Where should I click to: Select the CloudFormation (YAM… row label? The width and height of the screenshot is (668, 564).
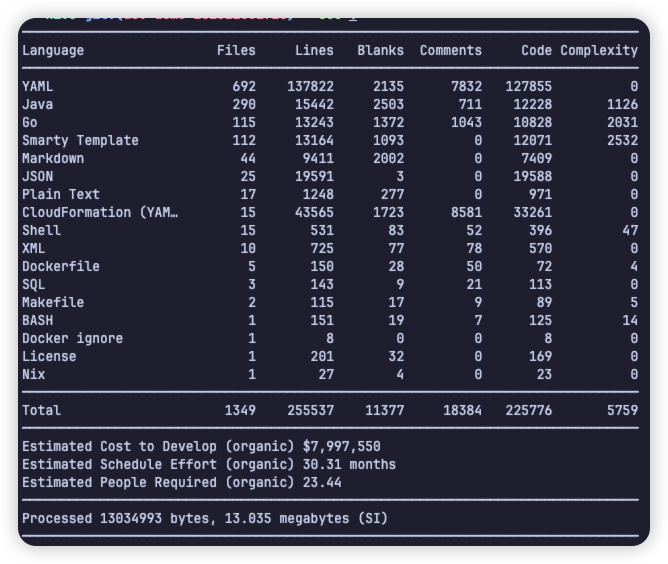(100, 212)
